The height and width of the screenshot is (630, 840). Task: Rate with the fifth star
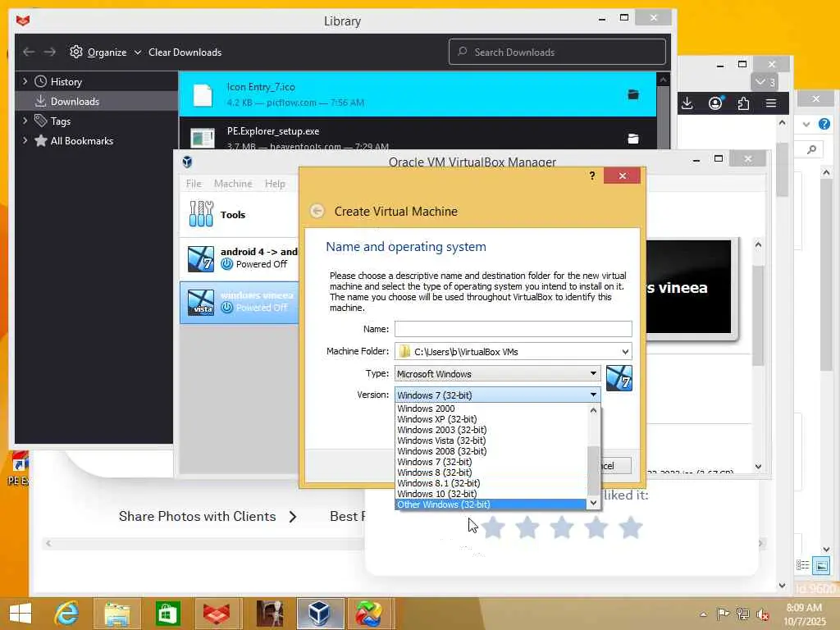click(631, 527)
